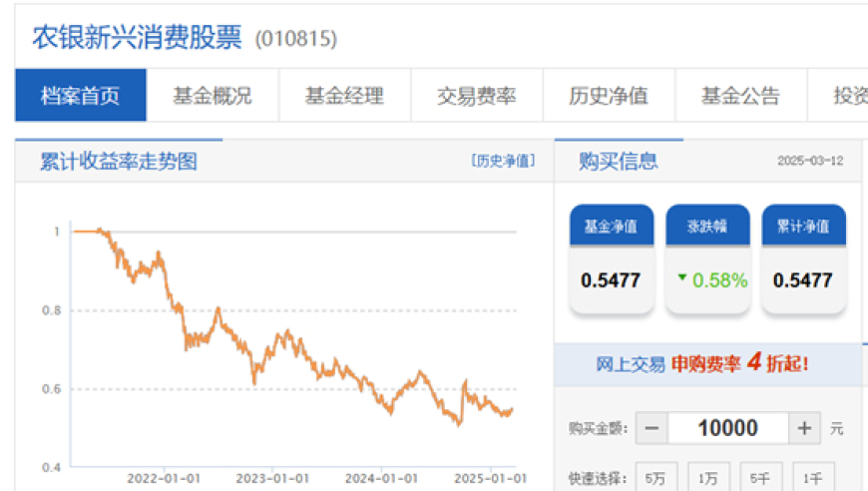This screenshot has width=868, height=491.
Task: Increase purchase amount with plus button
Action: [x=804, y=428]
